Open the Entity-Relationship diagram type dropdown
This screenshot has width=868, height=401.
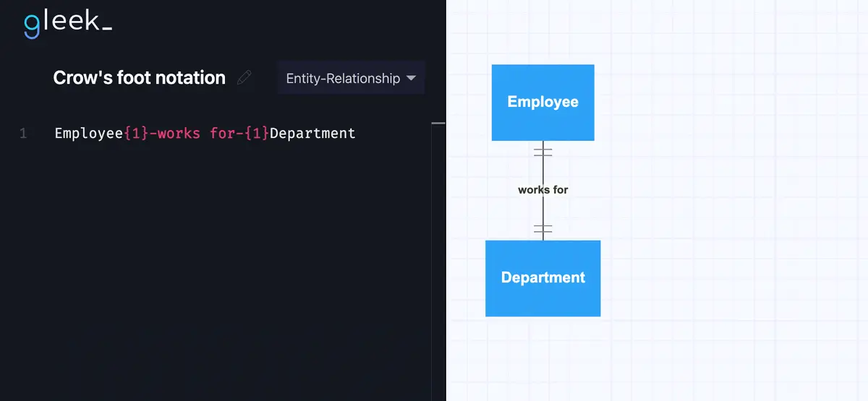[351, 78]
